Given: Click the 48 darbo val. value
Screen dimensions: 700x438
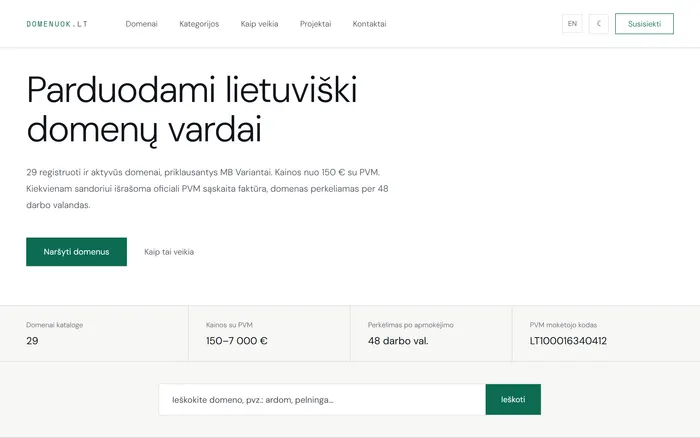Looking at the screenshot, I should coord(398,341).
